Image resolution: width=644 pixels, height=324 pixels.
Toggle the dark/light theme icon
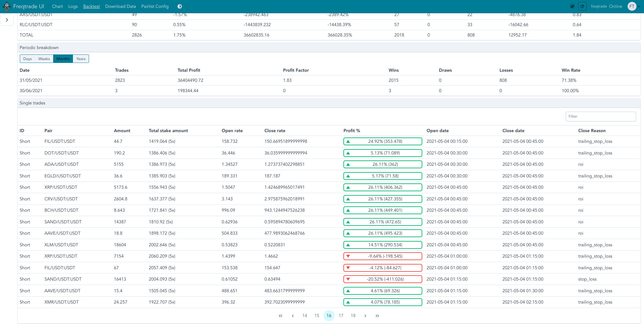point(180,6)
